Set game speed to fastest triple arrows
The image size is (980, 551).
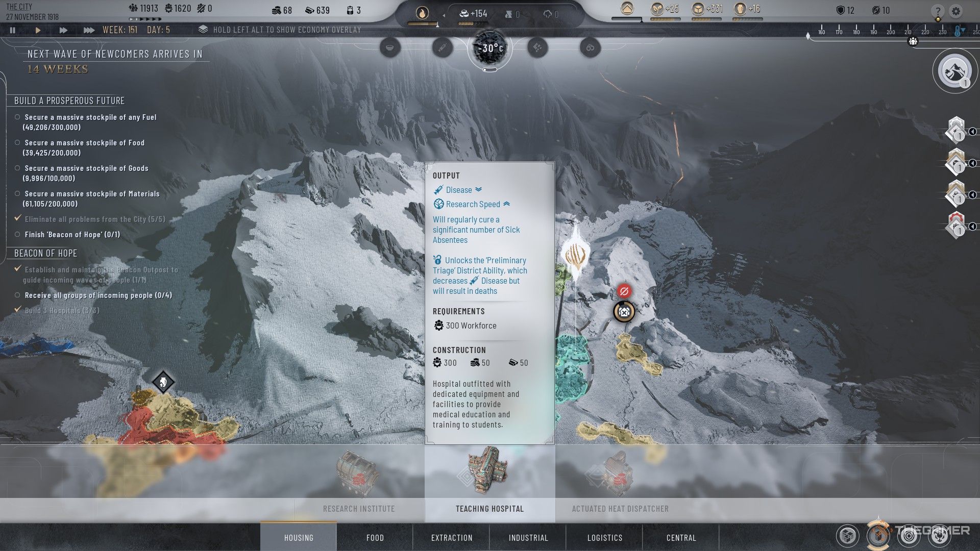pos(89,30)
